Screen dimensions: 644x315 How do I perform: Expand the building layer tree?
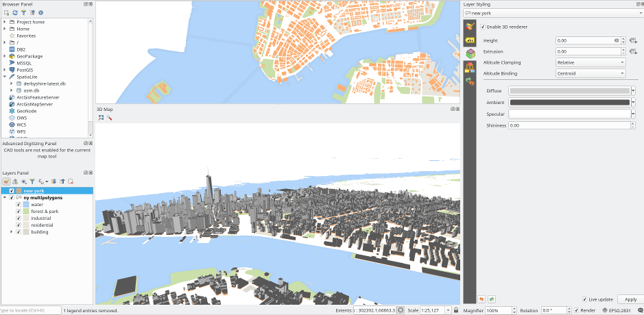click(12, 231)
